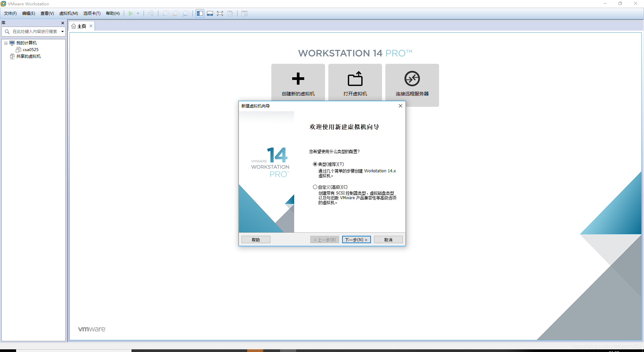This screenshot has width=644, height=352.
Task: Open the 帮助(H) menu
Action: tap(113, 13)
